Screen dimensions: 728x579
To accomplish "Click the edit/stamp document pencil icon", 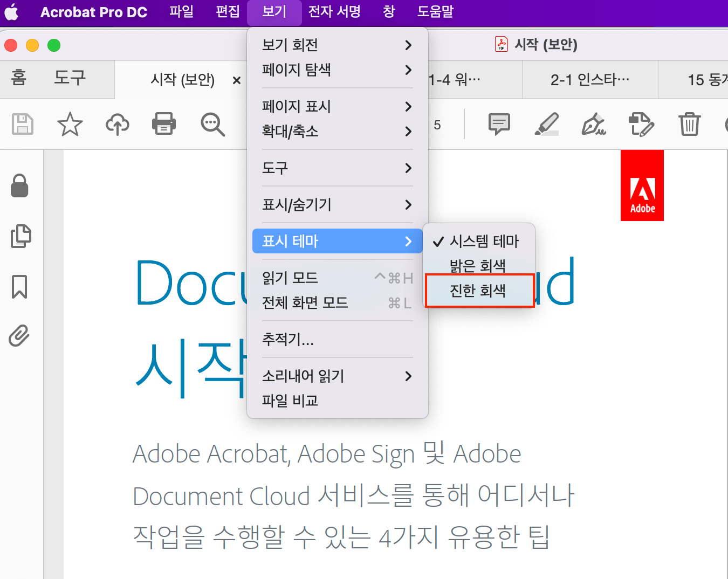I will click(642, 124).
